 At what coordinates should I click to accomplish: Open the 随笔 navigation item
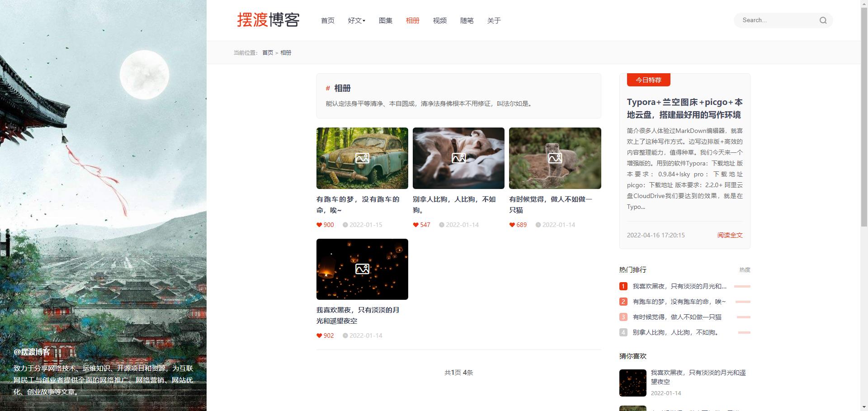click(467, 20)
